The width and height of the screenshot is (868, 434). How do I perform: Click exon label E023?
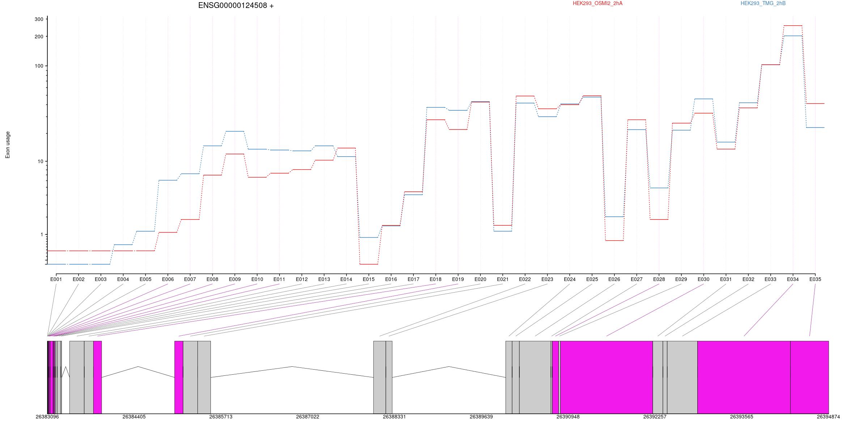tap(547, 279)
